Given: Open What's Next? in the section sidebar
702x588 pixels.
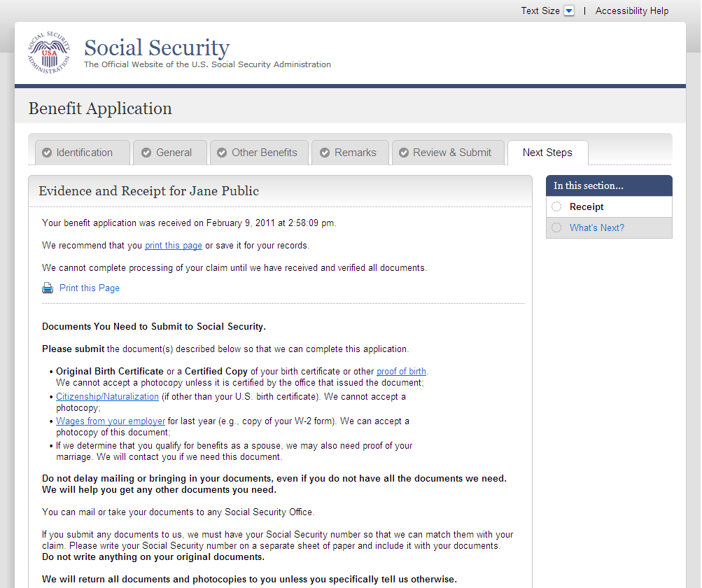Looking at the screenshot, I should [596, 227].
